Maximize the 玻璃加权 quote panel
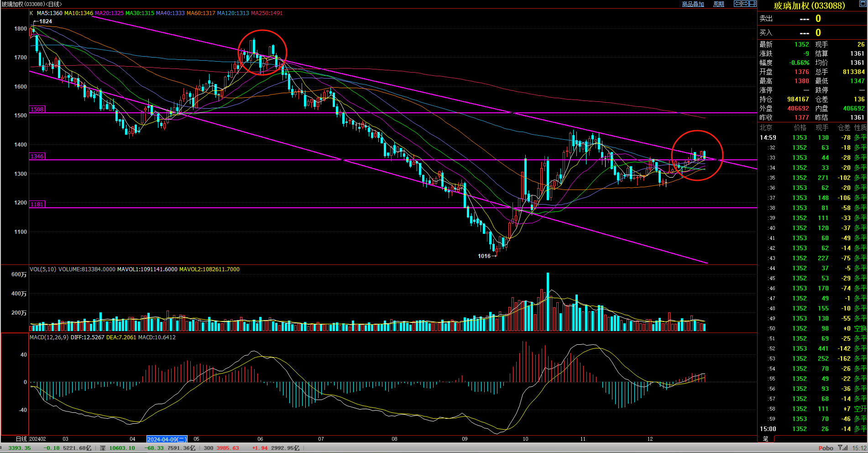The width and height of the screenshot is (868, 453). pos(864,2)
